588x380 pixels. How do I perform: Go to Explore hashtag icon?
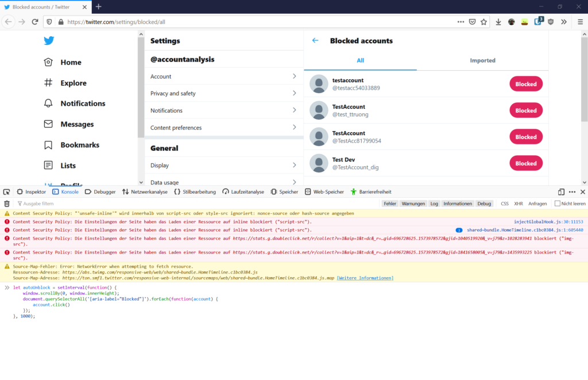point(48,83)
